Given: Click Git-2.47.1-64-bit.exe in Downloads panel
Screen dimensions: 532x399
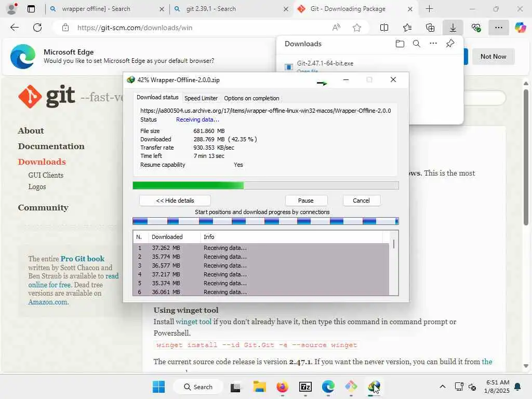Looking at the screenshot, I should (325, 63).
